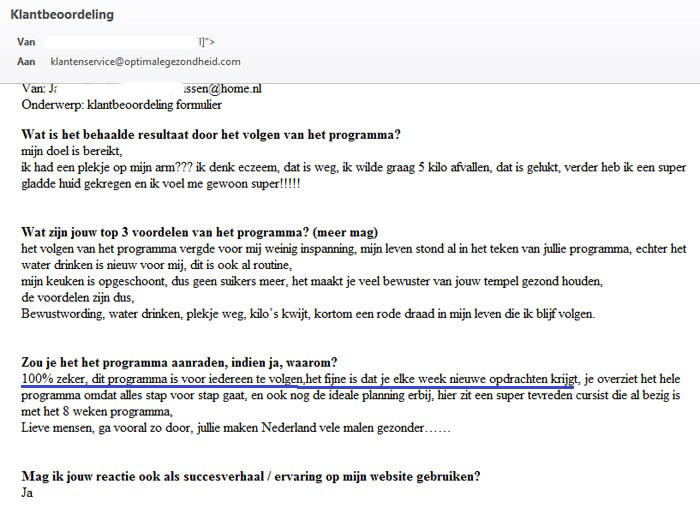
Task: Click the line starting 'programma omdat alles stap voor stap'
Action: [x=350, y=395]
